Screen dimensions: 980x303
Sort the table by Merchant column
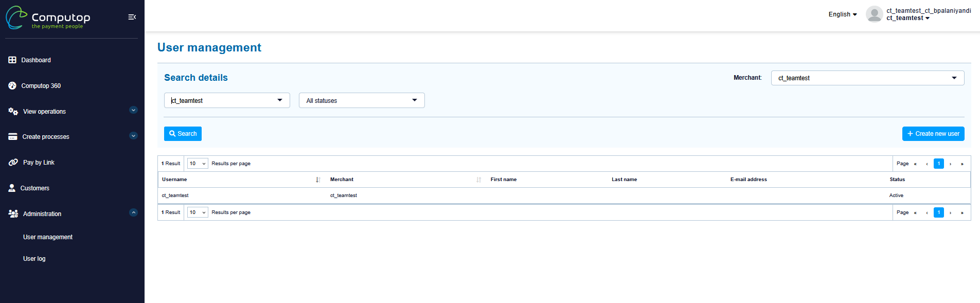478,180
